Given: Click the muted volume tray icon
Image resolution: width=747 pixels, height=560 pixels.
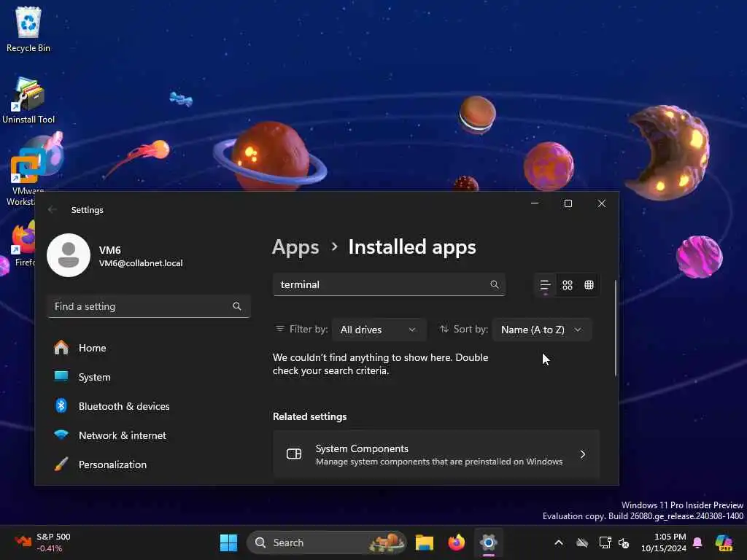Looking at the screenshot, I should coord(624,542).
